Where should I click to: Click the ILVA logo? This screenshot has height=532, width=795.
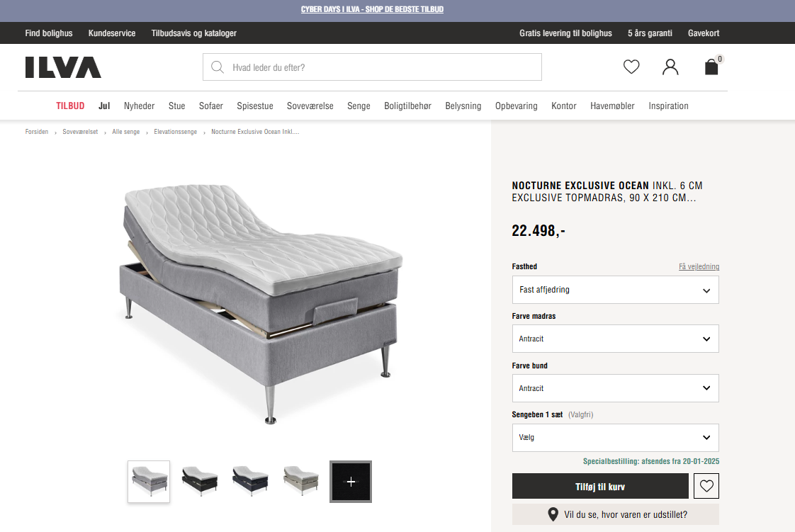point(63,67)
